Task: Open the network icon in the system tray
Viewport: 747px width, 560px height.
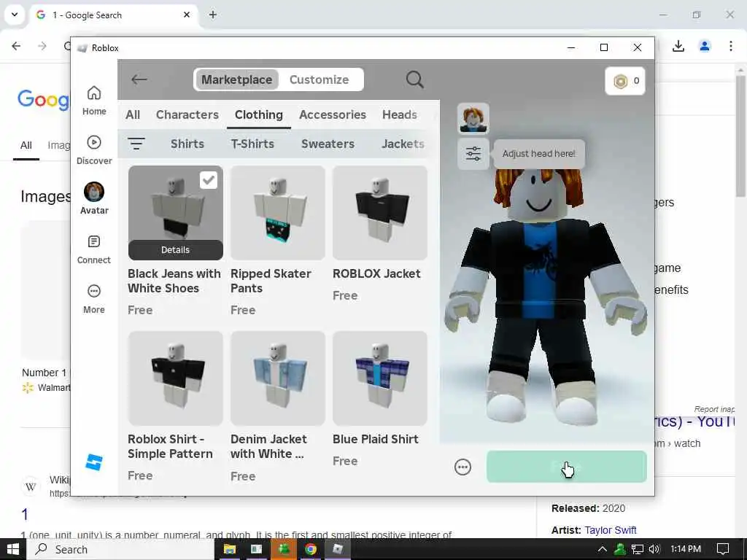Action: 638,549
